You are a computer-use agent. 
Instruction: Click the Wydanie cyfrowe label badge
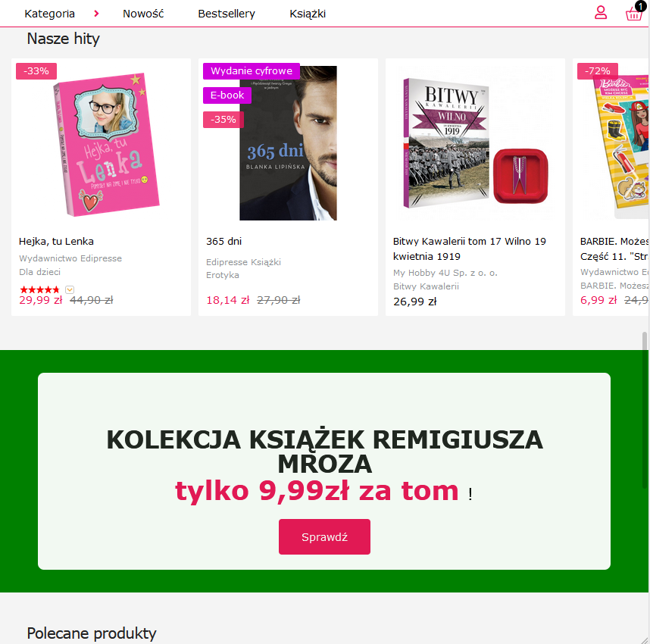[x=252, y=71]
